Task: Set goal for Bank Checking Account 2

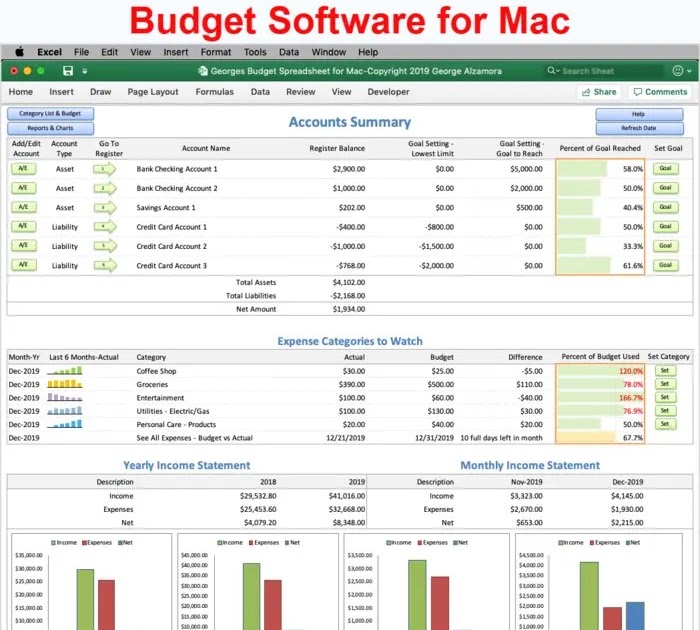Action: [666, 188]
